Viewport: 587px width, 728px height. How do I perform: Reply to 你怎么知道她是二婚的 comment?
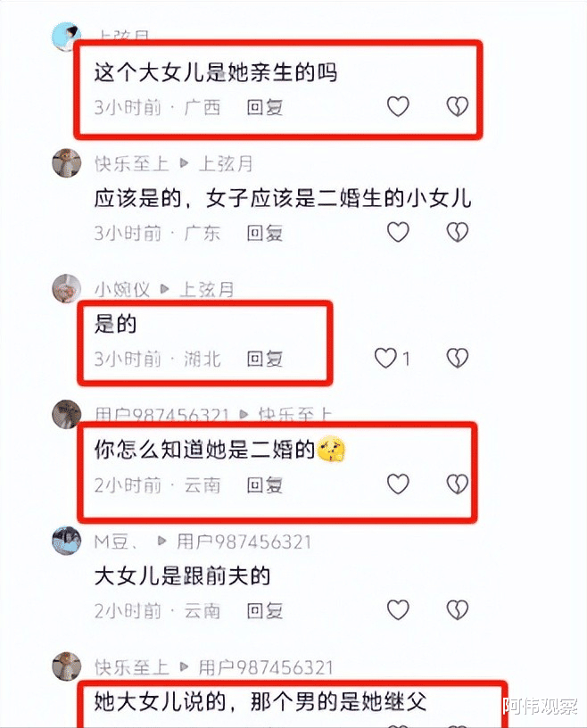(264, 485)
